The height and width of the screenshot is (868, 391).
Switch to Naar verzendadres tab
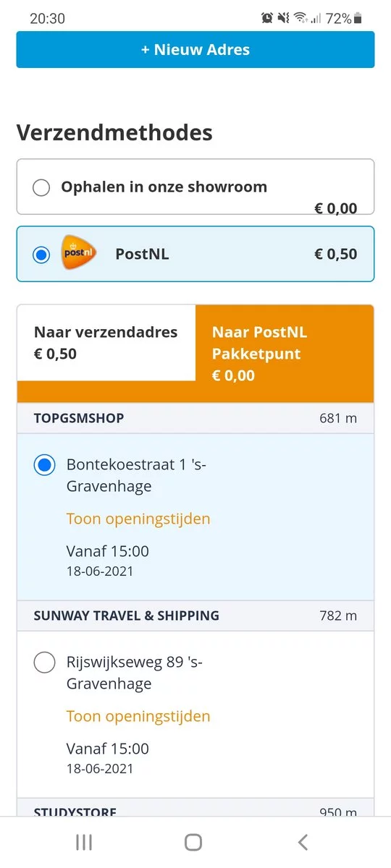click(x=106, y=343)
